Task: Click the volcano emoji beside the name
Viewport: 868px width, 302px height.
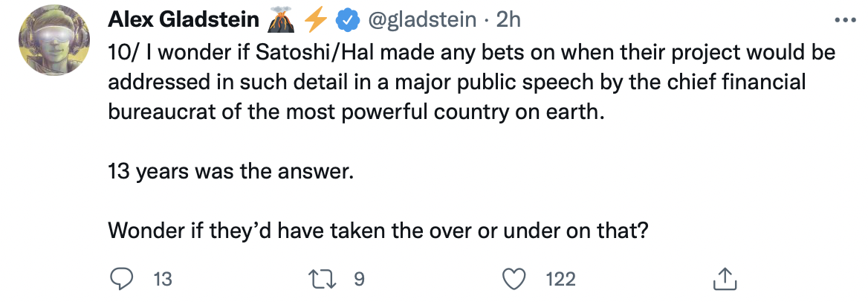Action: pyautogui.click(x=281, y=20)
